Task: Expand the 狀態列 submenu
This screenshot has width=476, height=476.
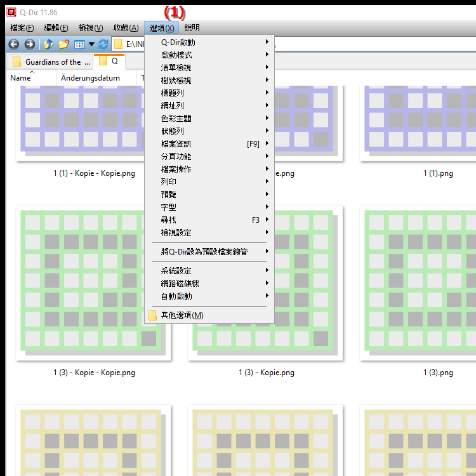Action: pyautogui.click(x=209, y=131)
